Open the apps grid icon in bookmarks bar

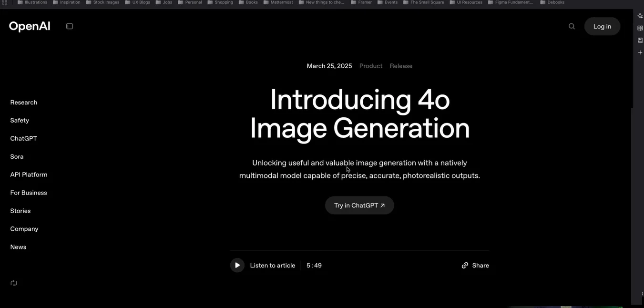coord(5,2)
